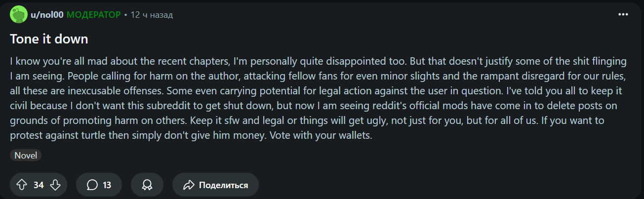Give an award with the ribbon icon

pyautogui.click(x=147, y=185)
